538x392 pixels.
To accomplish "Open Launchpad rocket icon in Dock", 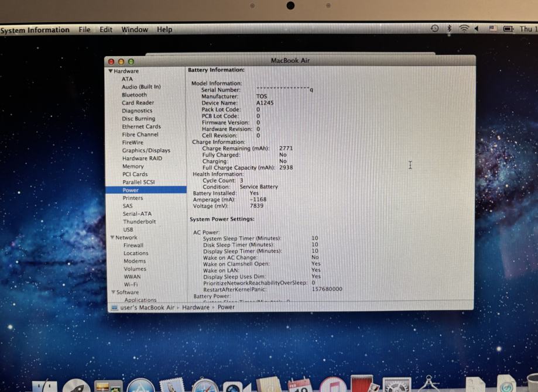I will pyautogui.click(x=77, y=386).
